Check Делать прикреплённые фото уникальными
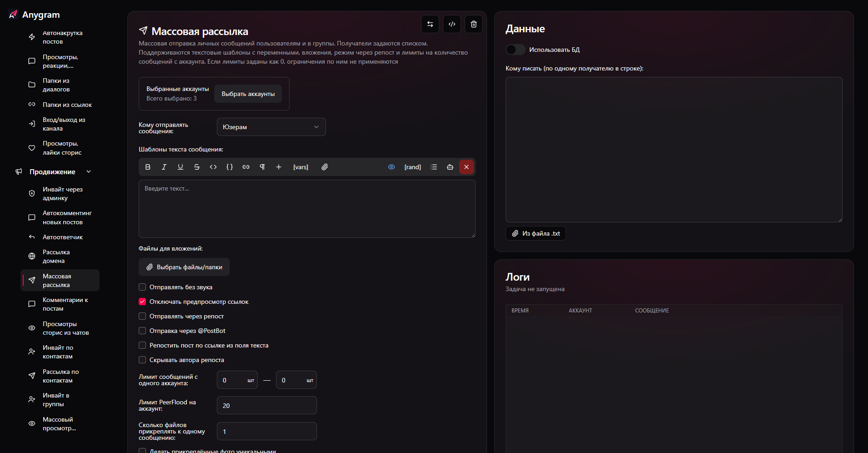 tap(142, 451)
